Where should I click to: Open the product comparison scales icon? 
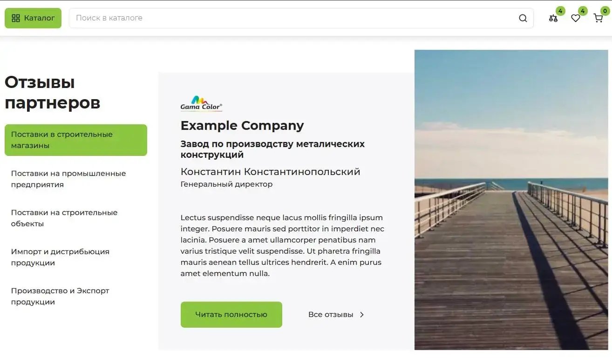tap(553, 19)
